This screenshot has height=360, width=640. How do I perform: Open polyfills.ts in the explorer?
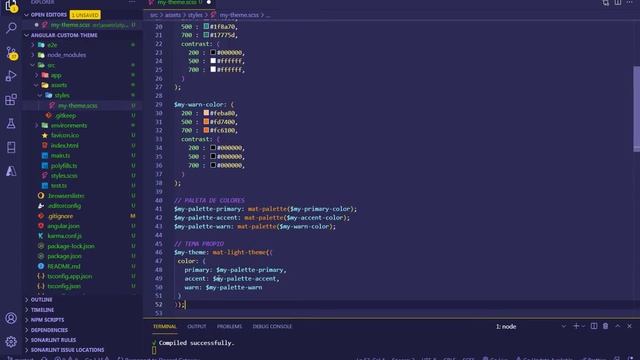[x=64, y=165]
